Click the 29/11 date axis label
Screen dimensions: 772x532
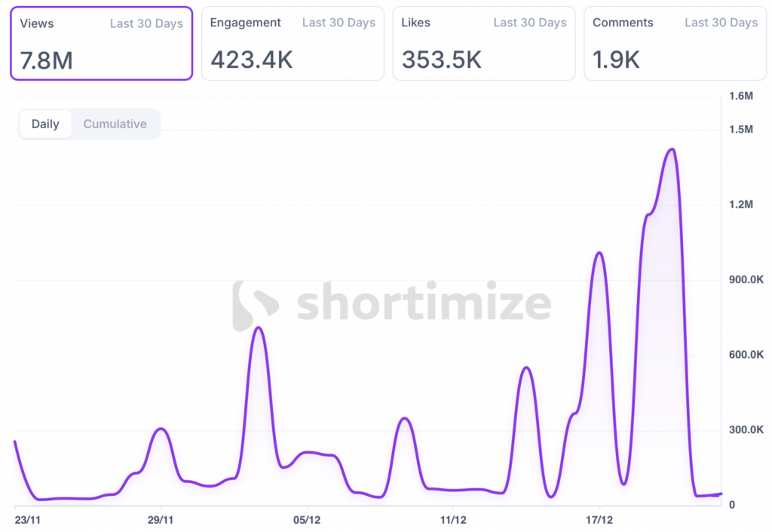click(x=161, y=519)
